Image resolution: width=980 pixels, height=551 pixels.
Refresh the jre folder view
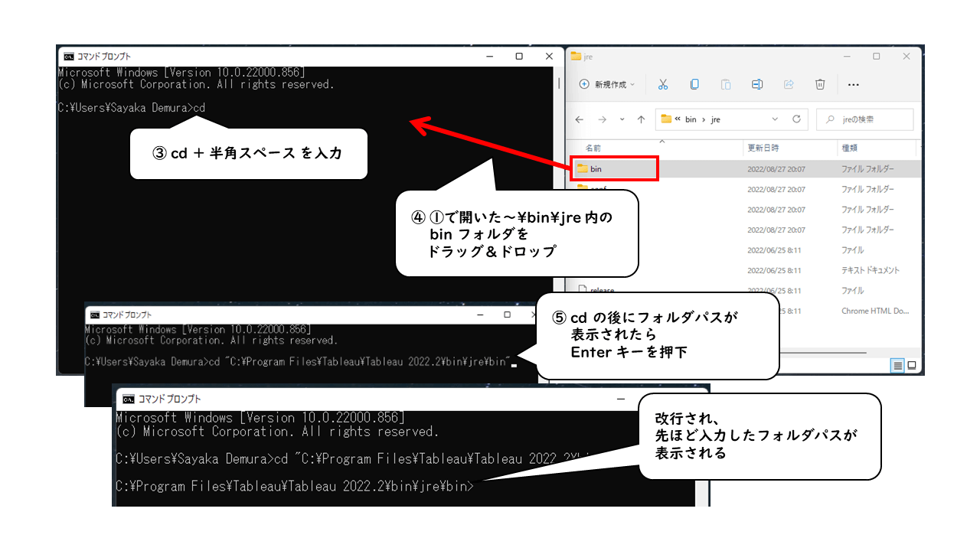tap(796, 119)
